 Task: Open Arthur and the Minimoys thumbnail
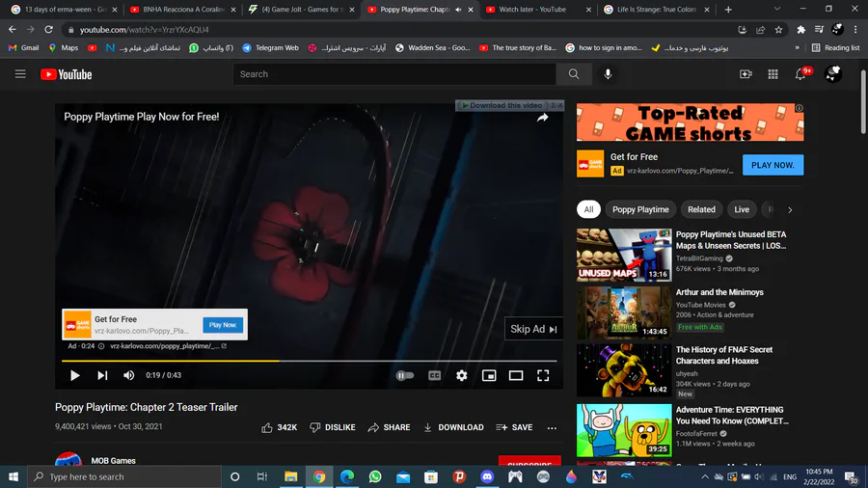(624, 312)
